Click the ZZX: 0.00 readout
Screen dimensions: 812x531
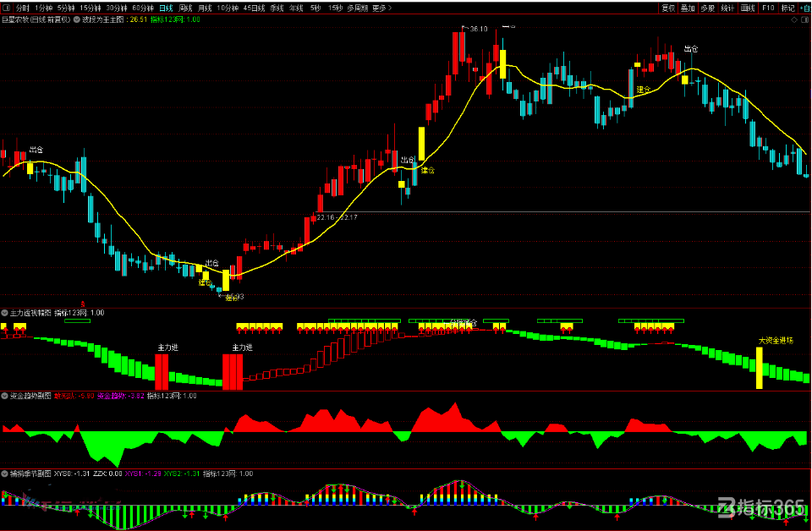coord(107,474)
